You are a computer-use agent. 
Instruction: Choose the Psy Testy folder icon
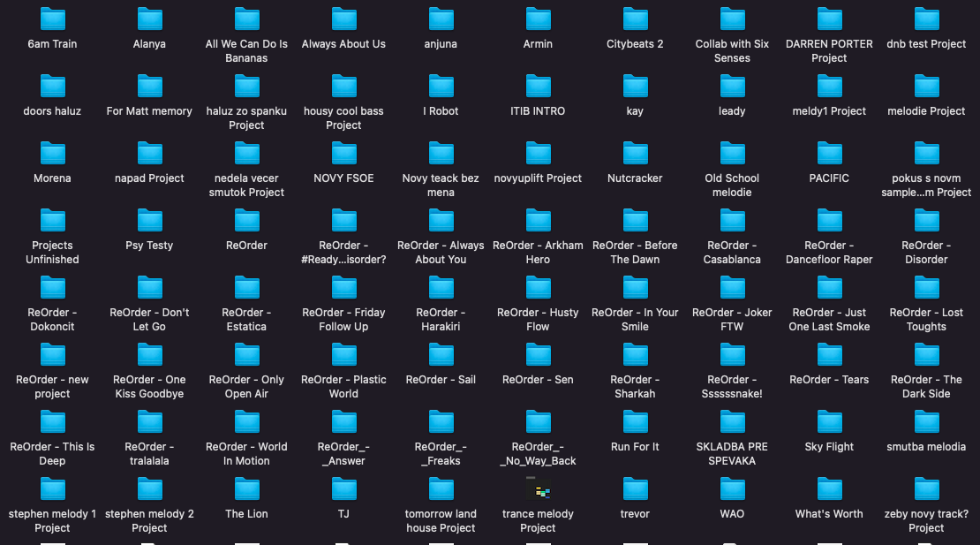tap(149, 221)
